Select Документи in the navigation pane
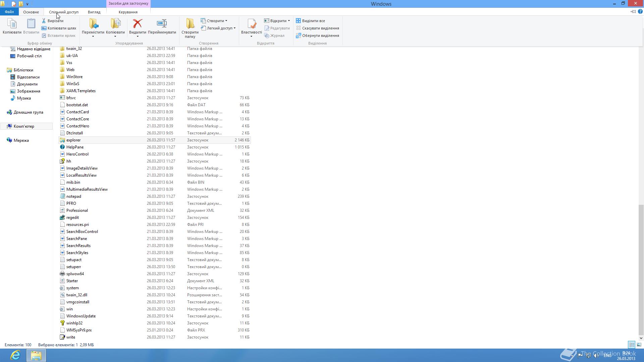The width and height of the screenshot is (644, 362). click(x=27, y=84)
